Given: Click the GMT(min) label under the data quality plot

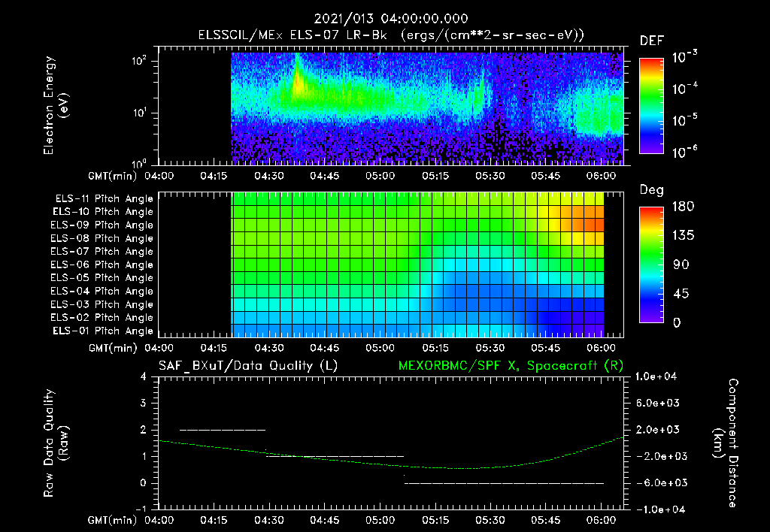Looking at the screenshot, I should point(113,520).
